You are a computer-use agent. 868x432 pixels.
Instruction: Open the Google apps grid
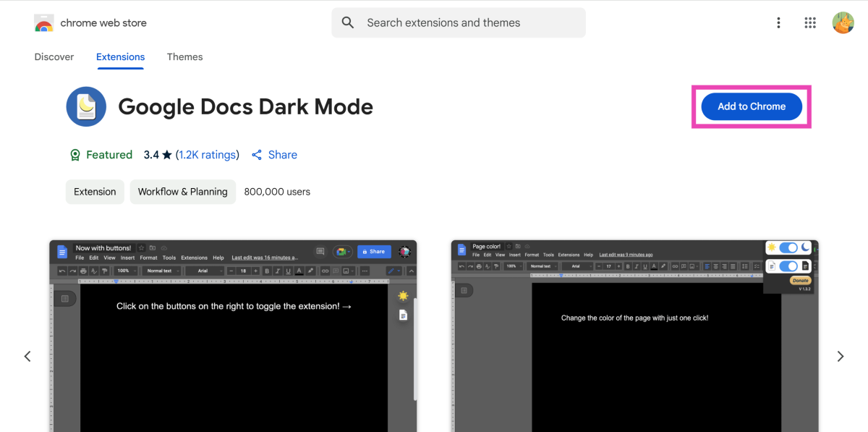coord(810,22)
